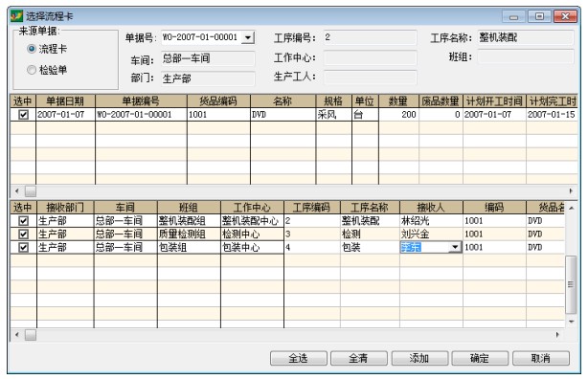Click the 单据编号 column header
This screenshot has height=379, width=588.
pos(141,101)
